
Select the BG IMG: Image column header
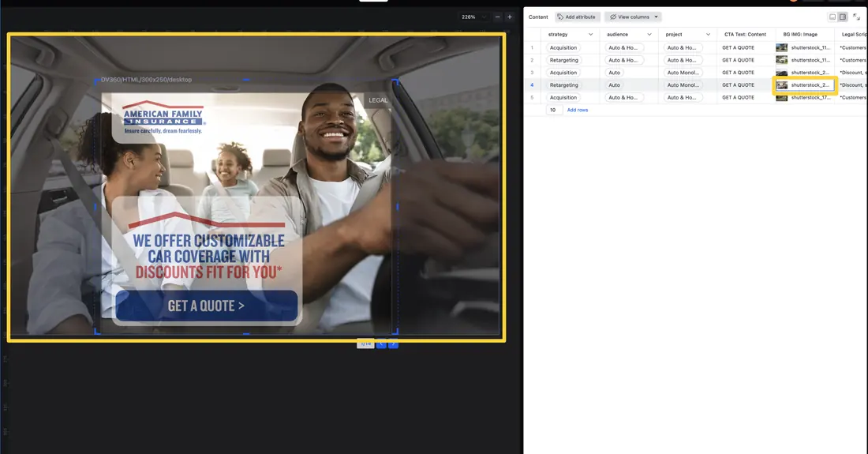click(800, 34)
